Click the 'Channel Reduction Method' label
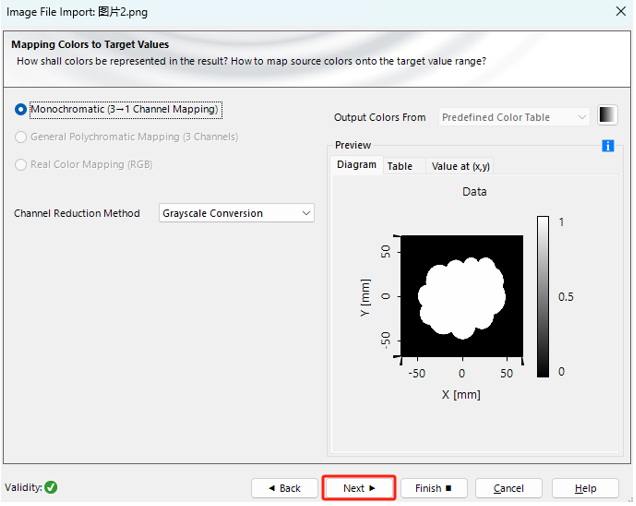This screenshot has width=636, height=506. click(x=77, y=213)
